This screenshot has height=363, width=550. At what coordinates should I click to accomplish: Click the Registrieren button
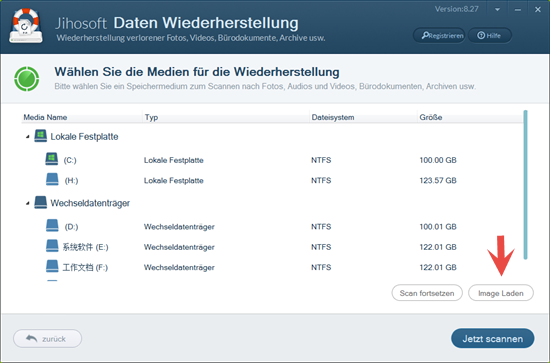[439, 35]
